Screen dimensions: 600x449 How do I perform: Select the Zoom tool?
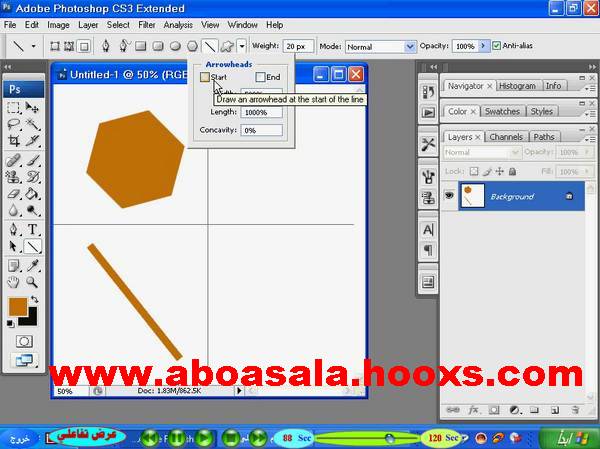tap(32, 282)
